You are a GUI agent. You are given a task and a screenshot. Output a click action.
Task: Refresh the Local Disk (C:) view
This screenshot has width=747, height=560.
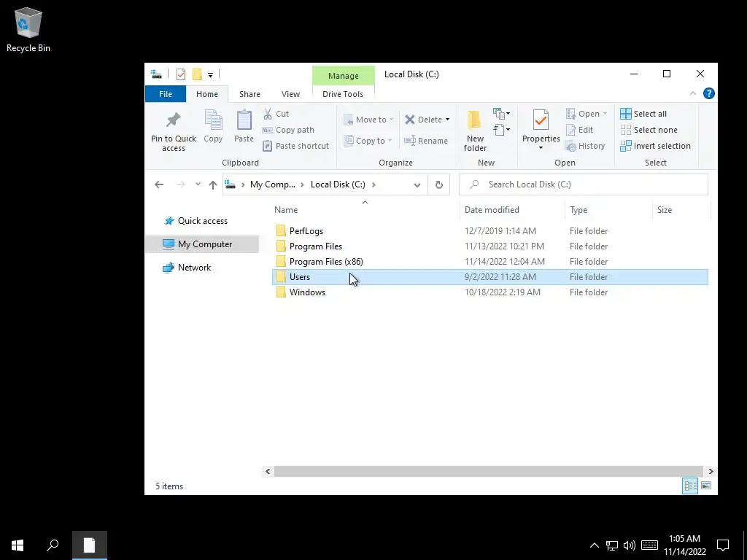click(438, 184)
